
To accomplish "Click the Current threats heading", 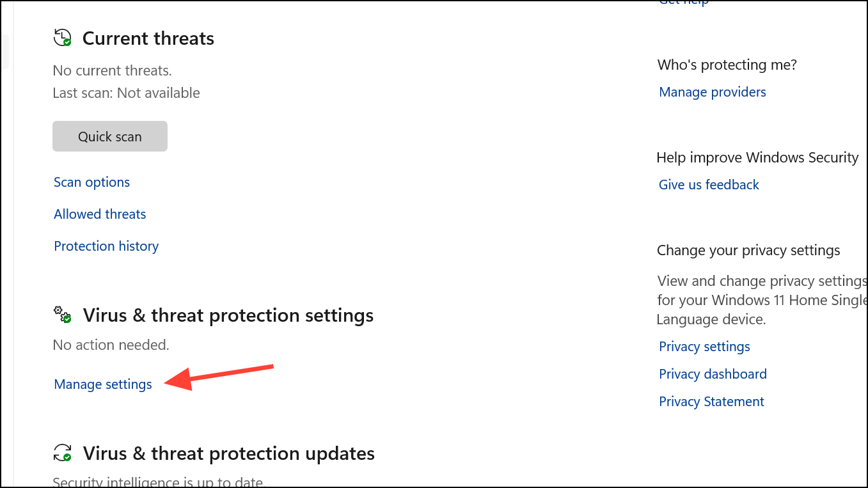I will pos(148,38).
